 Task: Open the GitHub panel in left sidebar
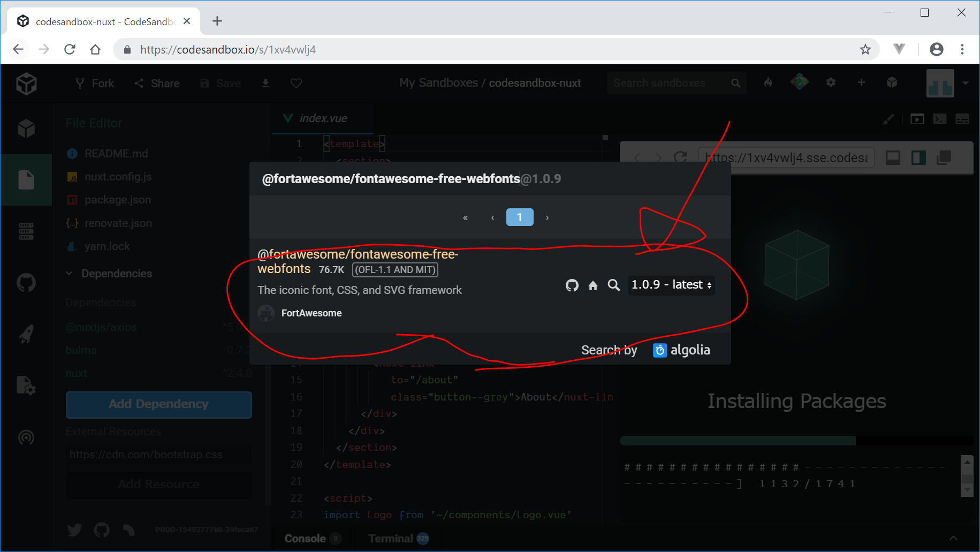click(x=26, y=282)
